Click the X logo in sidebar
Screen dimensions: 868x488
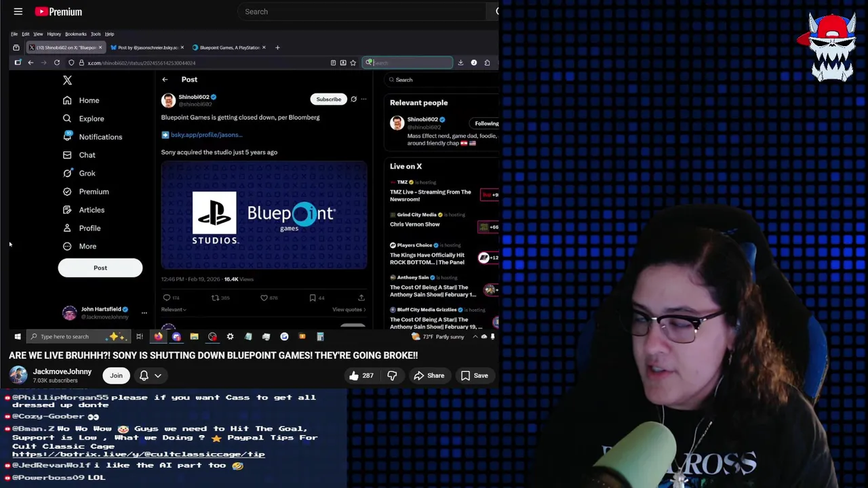pos(67,80)
